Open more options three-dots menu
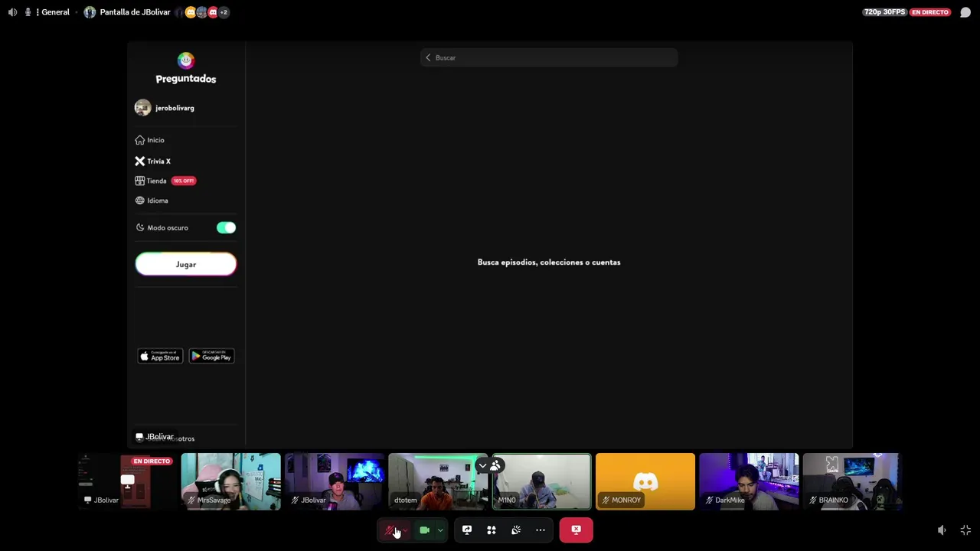This screenshot has height=551, width=980. 541,530
